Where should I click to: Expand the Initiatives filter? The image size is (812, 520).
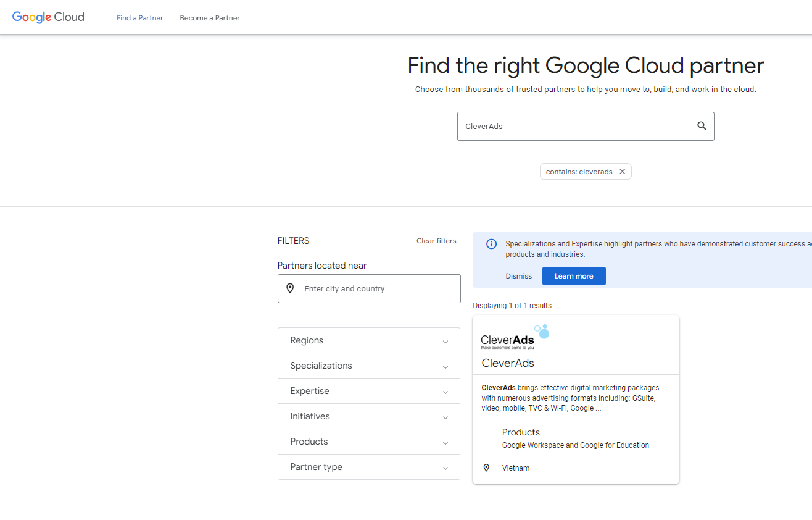tap(369, 416)
